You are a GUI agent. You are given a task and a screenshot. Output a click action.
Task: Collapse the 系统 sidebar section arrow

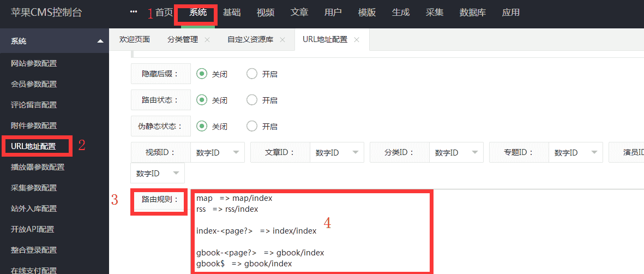tap(100, 41)
